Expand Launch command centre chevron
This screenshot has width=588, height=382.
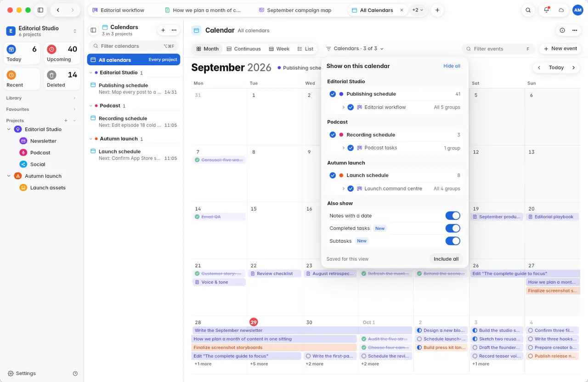coord(343,188)
